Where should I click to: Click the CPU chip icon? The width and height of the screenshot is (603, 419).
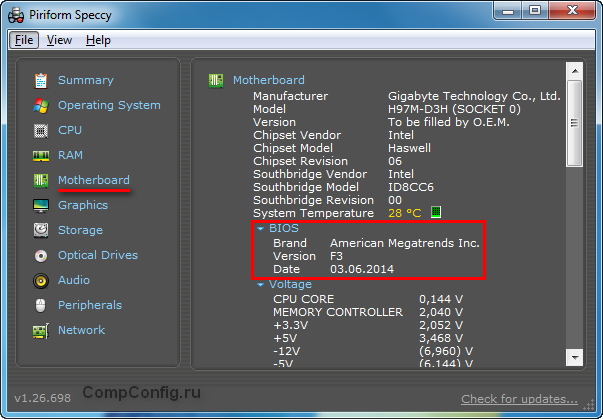coord(41,131)
